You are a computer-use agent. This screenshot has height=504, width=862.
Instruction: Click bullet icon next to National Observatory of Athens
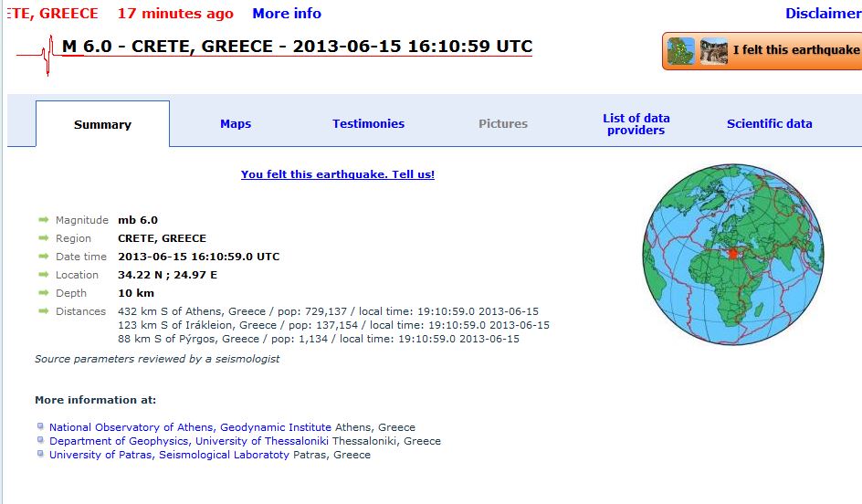(40, 426)
